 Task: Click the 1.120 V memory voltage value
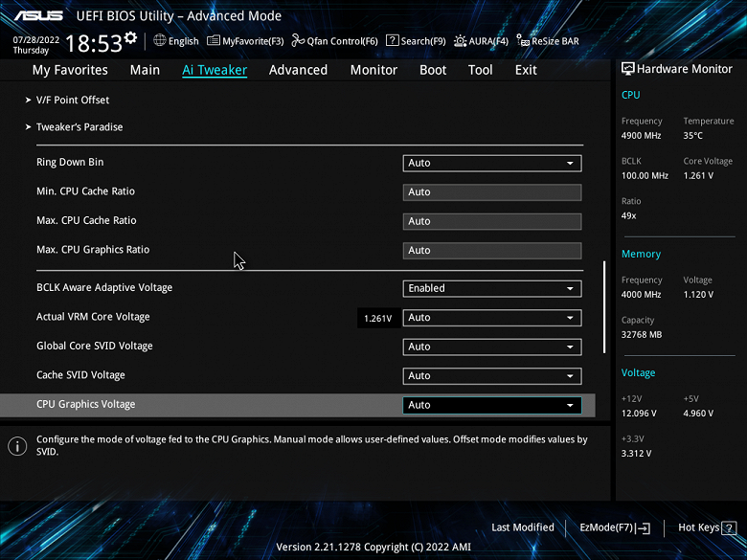(698, 295)
